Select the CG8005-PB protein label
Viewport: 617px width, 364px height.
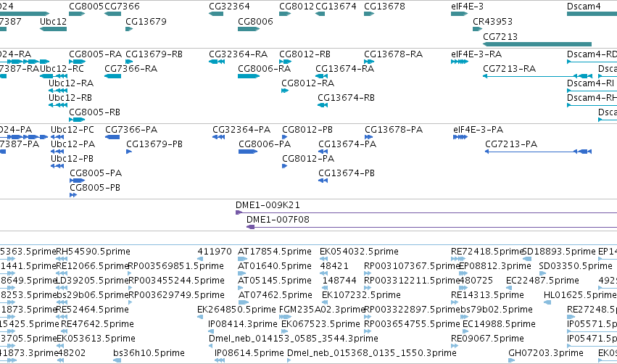(x=95, y=188)
